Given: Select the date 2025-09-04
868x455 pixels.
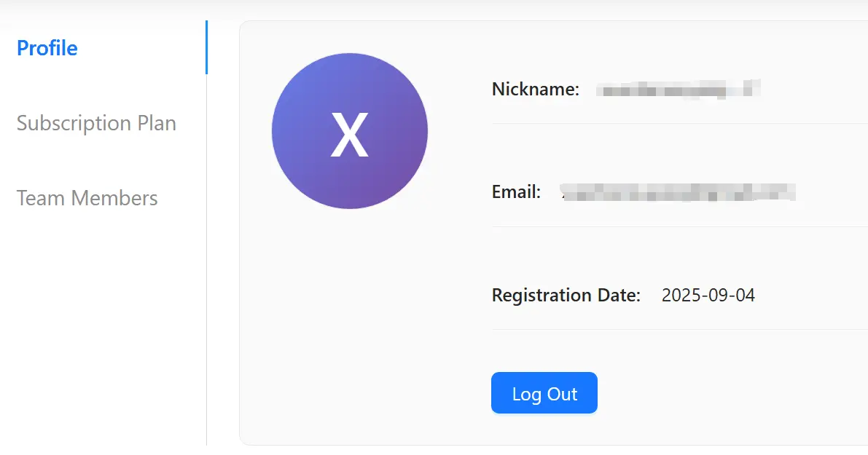Looking at the screenshot, I should pos(709,295).
